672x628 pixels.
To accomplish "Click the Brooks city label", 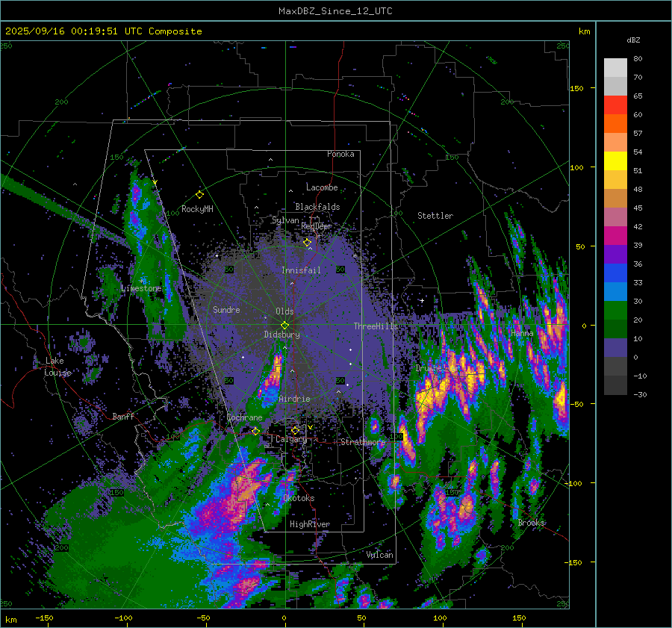I will click(531, 523).
